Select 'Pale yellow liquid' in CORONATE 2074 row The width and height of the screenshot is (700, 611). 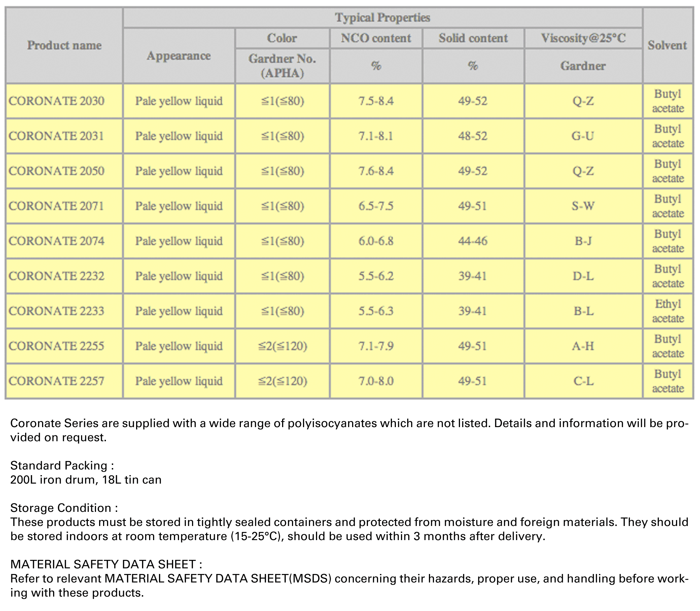coord(179,241)
